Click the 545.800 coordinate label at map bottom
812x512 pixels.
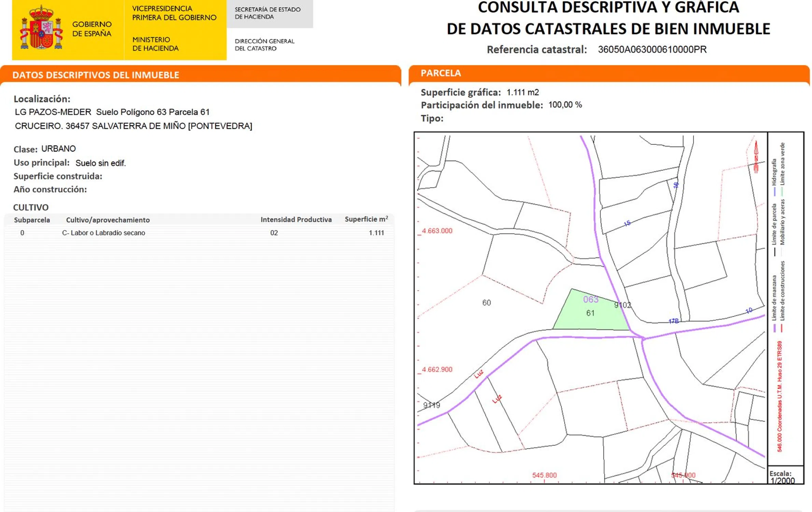pyautogui.click(x=544, y=475)
